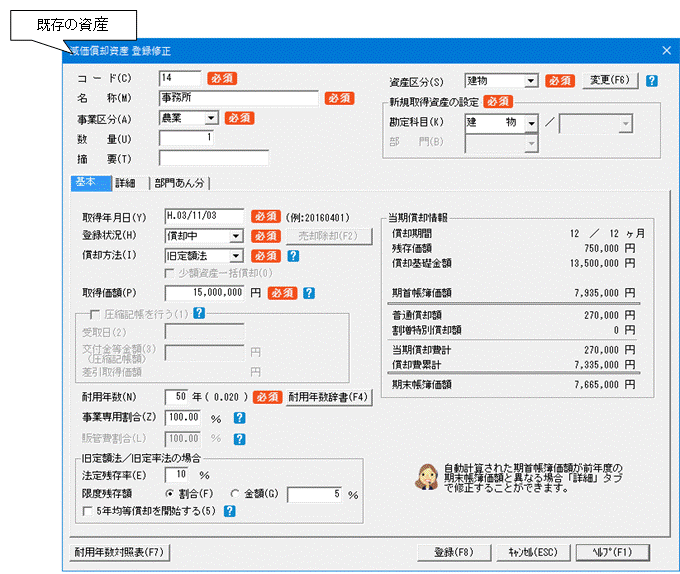
Task: Click 登録(F8) button
Action: (x=454, y=552)
